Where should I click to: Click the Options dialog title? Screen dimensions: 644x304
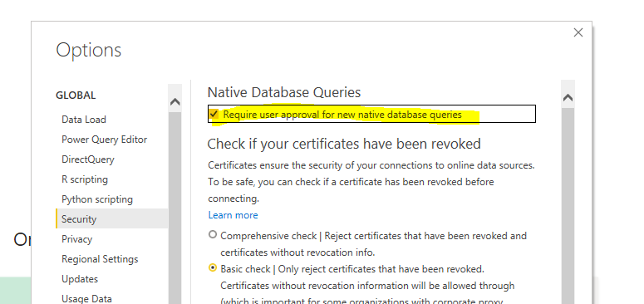[x=88, y=50]
